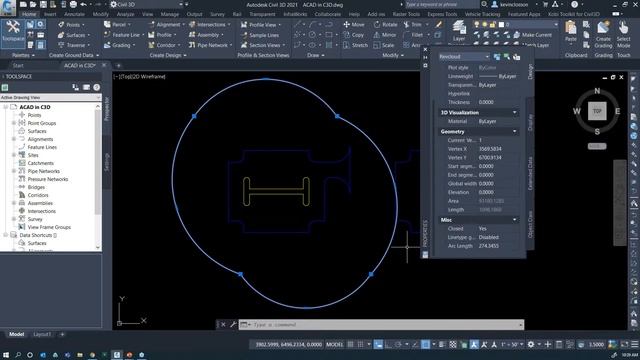Open the Survey ribbon tab
This screenshot has width=640, height=360.
click(217, 14)
